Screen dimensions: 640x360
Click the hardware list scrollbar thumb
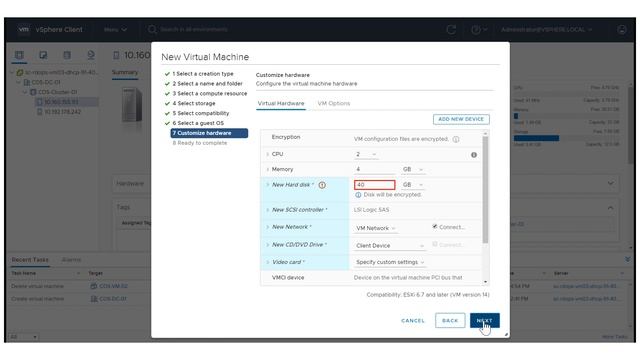tap(485, 189)
